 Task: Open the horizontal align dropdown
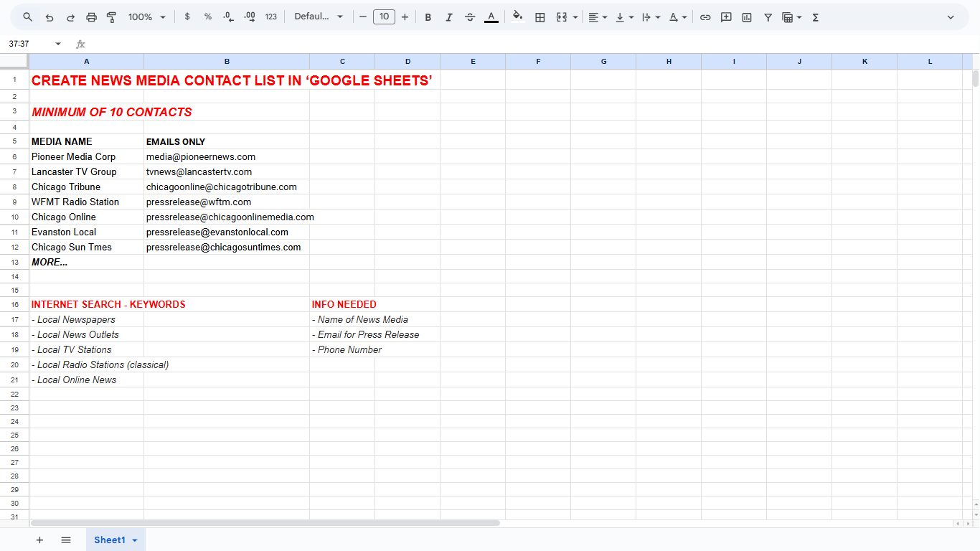pos(597,17)
